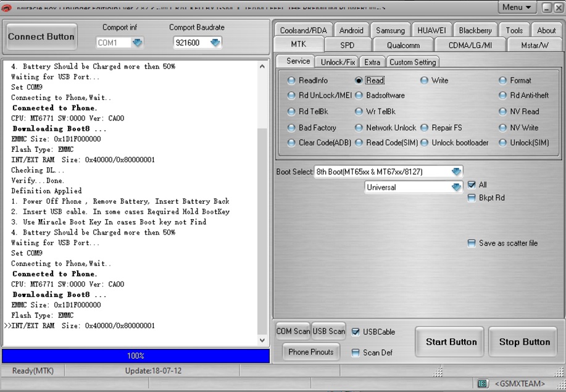
Task: Expand the Universal dropdown
Action: pyautogui.click(x=456, y=187)
